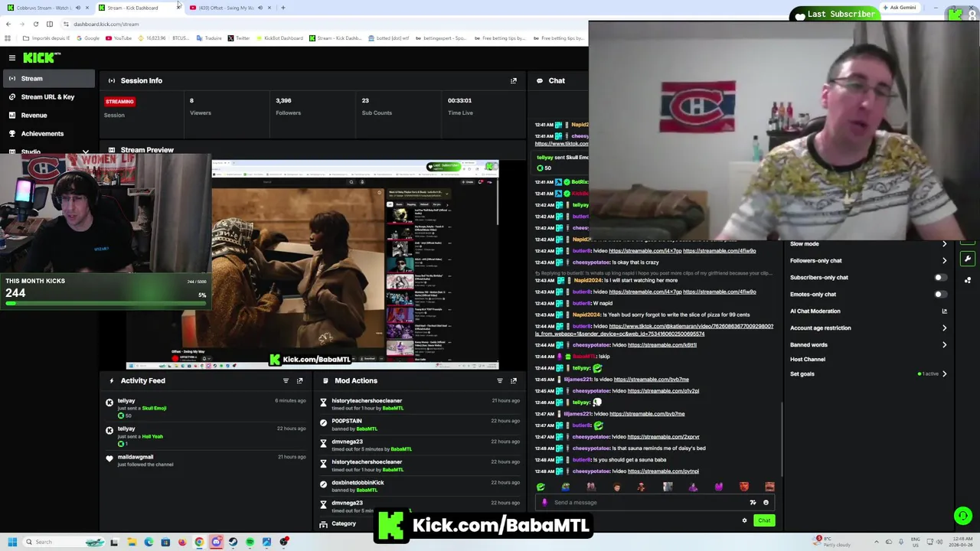
Task: Select maildawgmail follow entry in Activity Feed
Action: (x=206, y=461)
